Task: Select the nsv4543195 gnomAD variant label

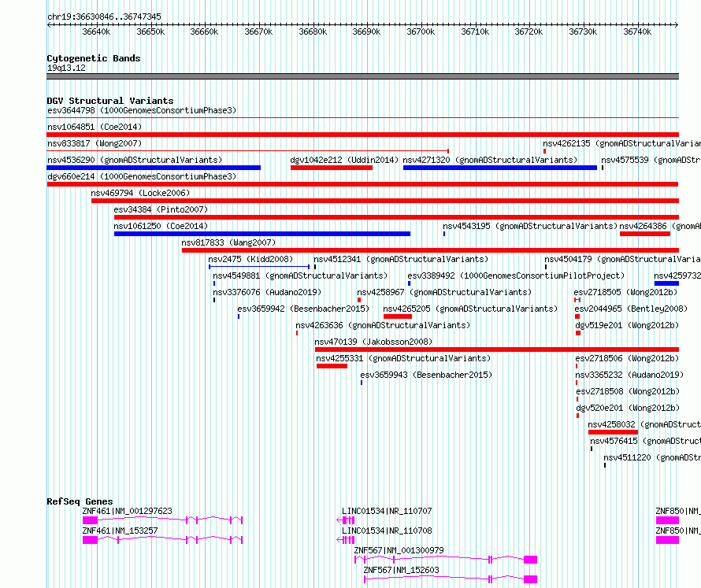Action: click(x=530, y=226)
